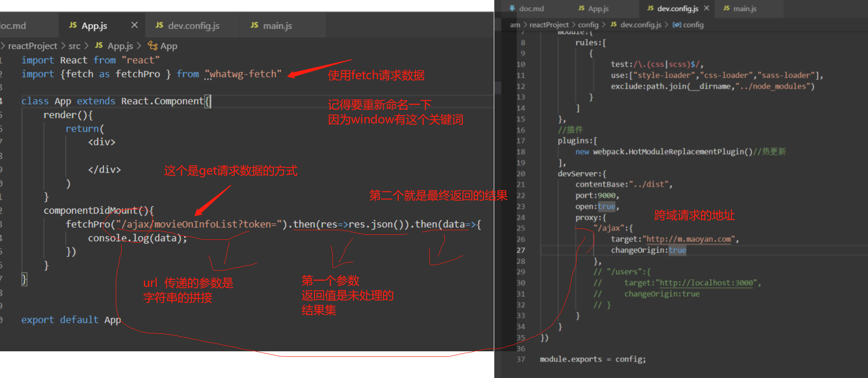Click line number 20 in right gutter
Screen dimensions: 868x378
(520, 174)
